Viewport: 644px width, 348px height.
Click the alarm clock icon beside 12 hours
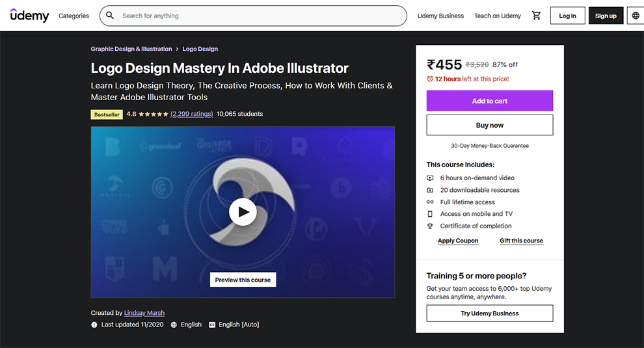429,79
